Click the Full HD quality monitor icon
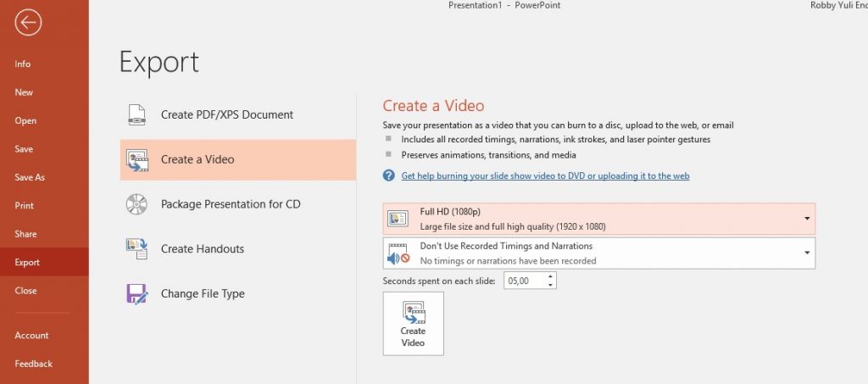The height and width of the screenshot is (384, 868). click(x=398, y=219)
